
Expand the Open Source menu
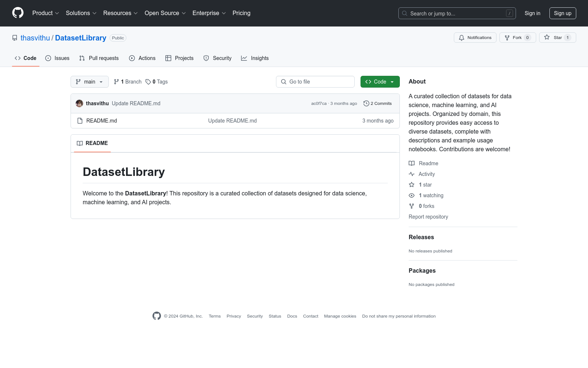tap(165, 13)
